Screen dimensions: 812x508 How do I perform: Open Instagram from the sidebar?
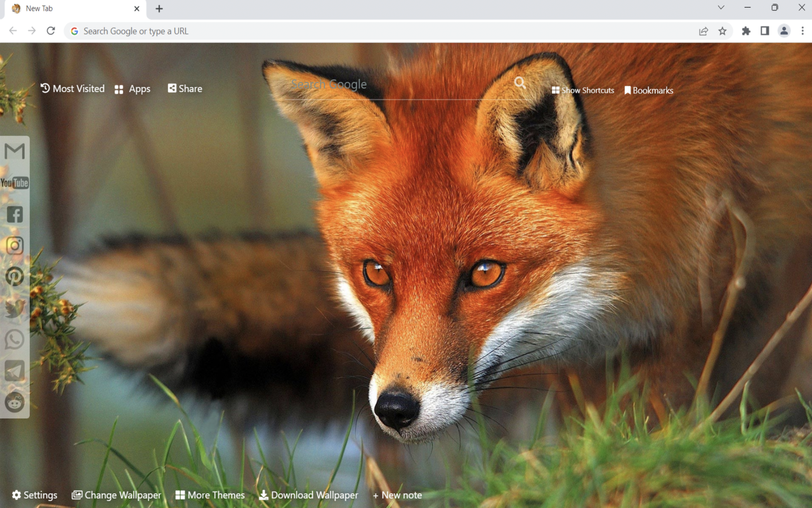pos(15,246)
